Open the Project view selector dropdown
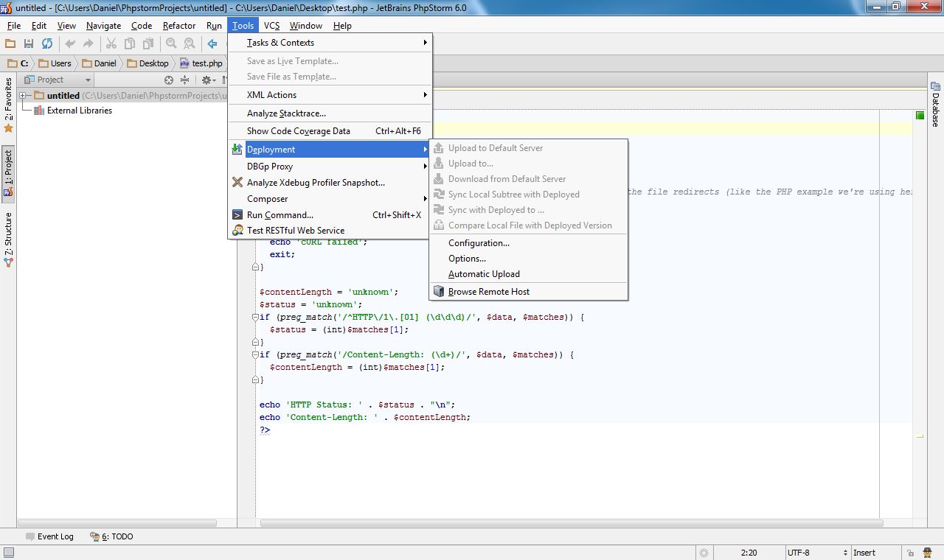 coord(58,80)
